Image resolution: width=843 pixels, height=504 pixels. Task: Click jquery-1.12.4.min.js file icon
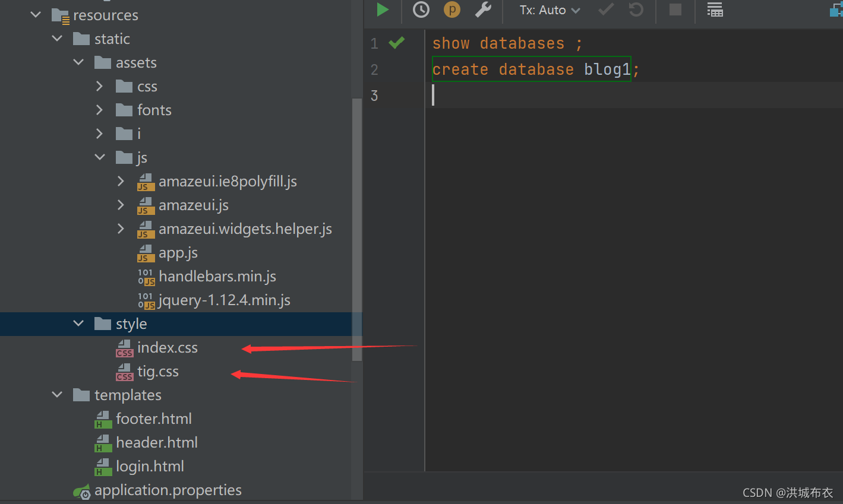click(x=146, y=301)
